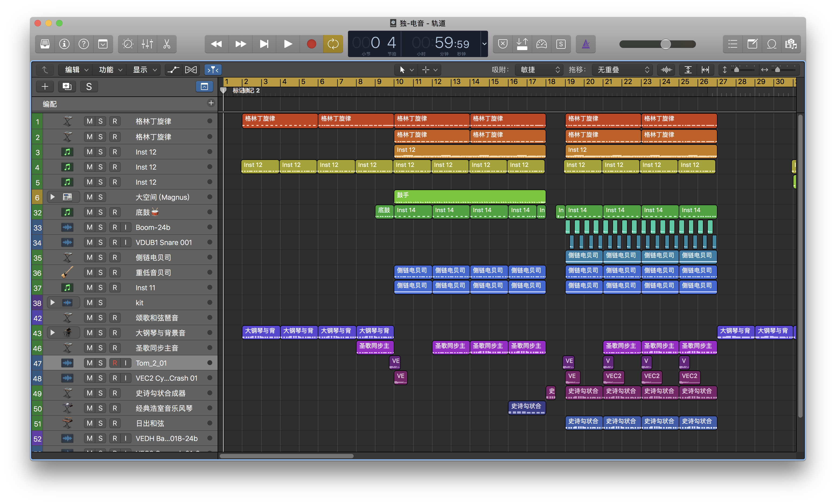The image size is (836, 504).
Task: Open Quick Help question mark icon
Action: pyautogui.click(x=84, y=44)
